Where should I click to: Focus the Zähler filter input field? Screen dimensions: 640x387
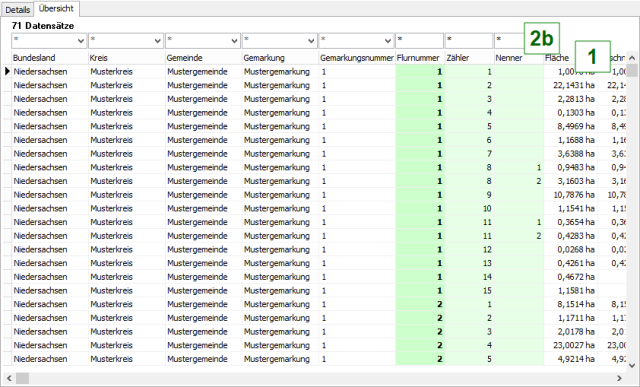pos(469,41)
